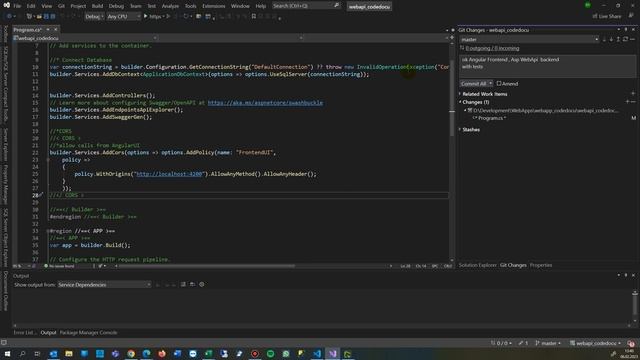
Task: Click the aka.ms swashbuckle link in code
Action: (265, 103)
